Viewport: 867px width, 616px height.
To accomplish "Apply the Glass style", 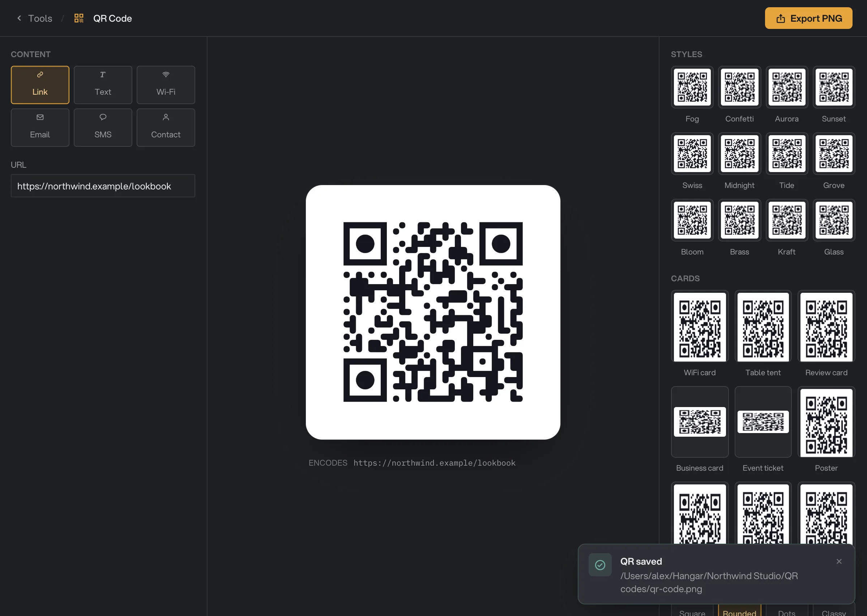I will click(x=834, y=220).
